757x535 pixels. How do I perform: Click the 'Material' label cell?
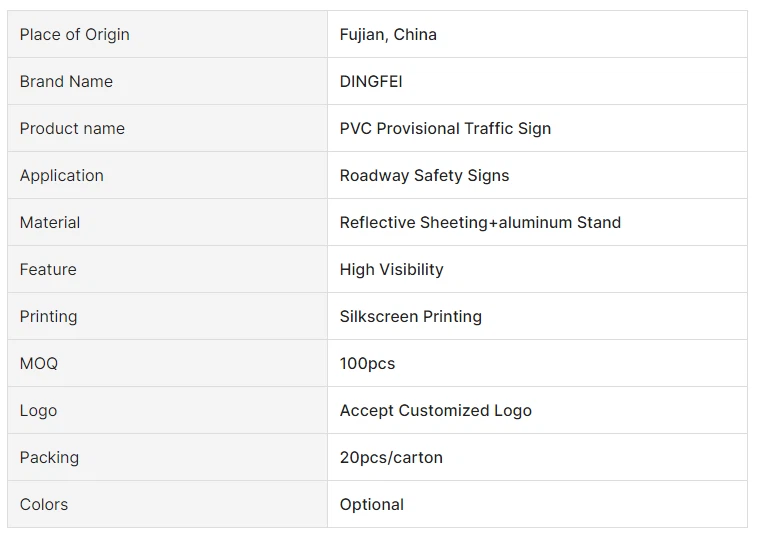[x=50, y=223]
